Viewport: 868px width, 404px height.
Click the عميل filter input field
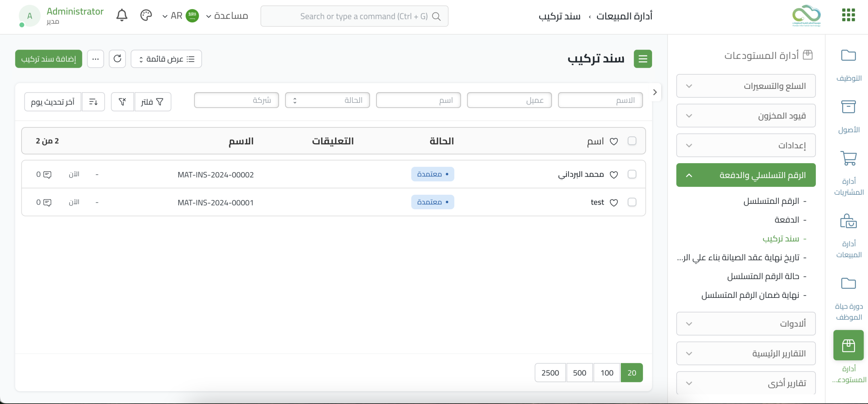pos(509,100)
